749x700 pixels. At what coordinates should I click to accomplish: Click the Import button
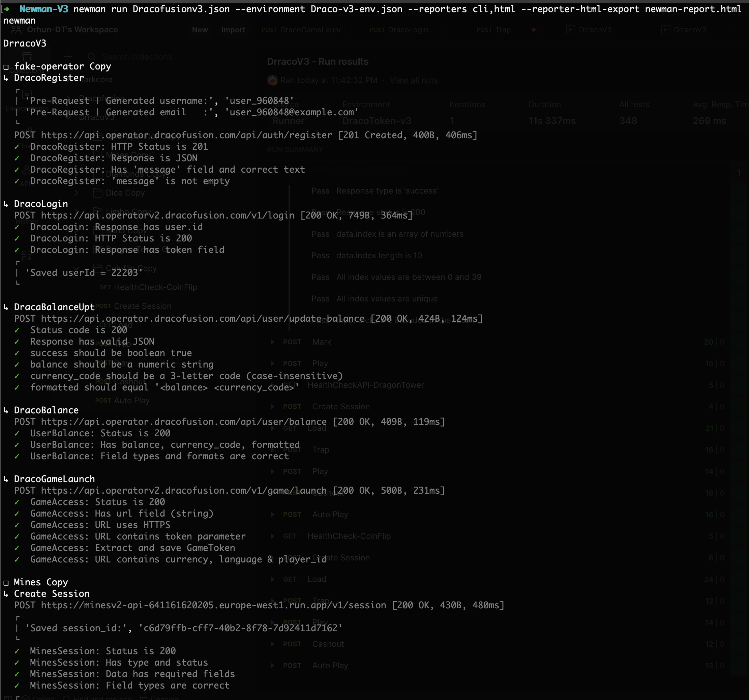(233, 30)
